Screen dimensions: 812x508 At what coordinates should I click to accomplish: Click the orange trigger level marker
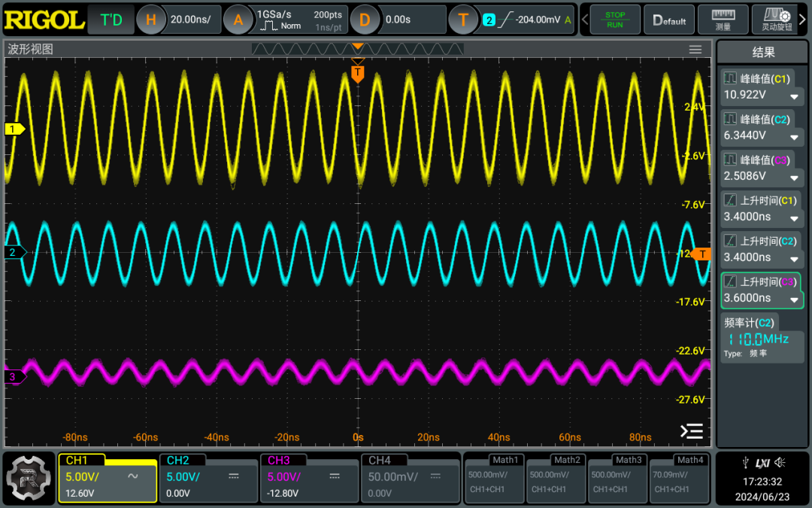point(702,254)
